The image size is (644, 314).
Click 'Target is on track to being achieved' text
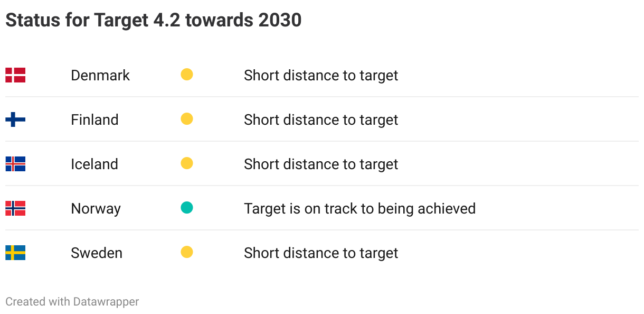359,209
